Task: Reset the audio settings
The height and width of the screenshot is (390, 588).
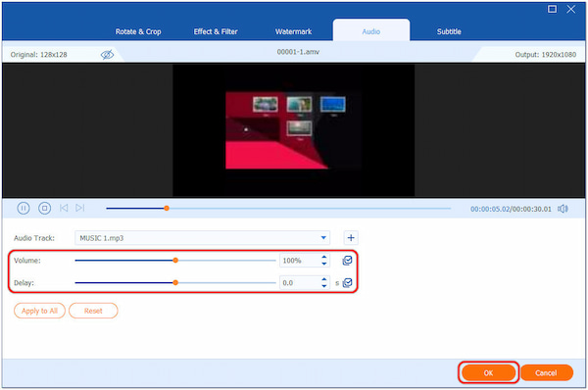Action: (x=93, y=311)
